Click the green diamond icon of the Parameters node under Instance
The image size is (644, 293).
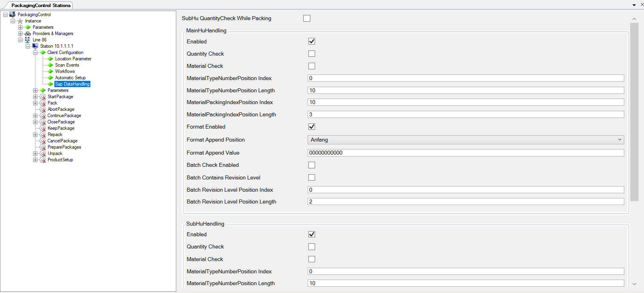coord(28,27)
